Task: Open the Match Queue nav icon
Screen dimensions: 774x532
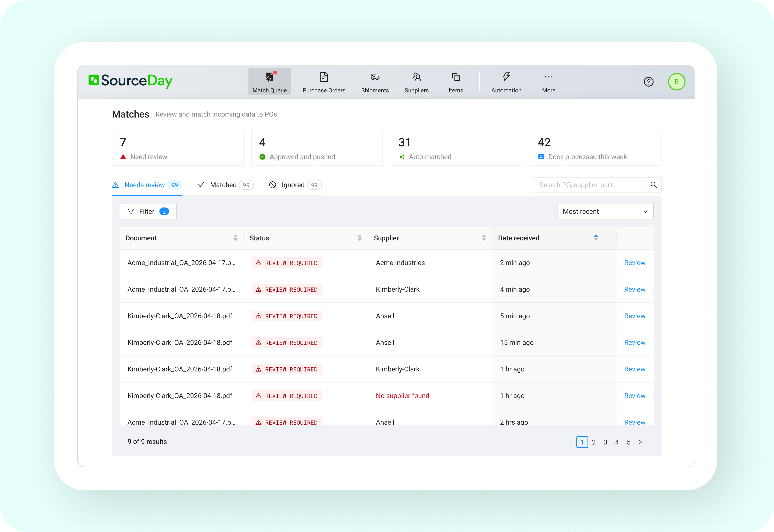Action: 269,77
